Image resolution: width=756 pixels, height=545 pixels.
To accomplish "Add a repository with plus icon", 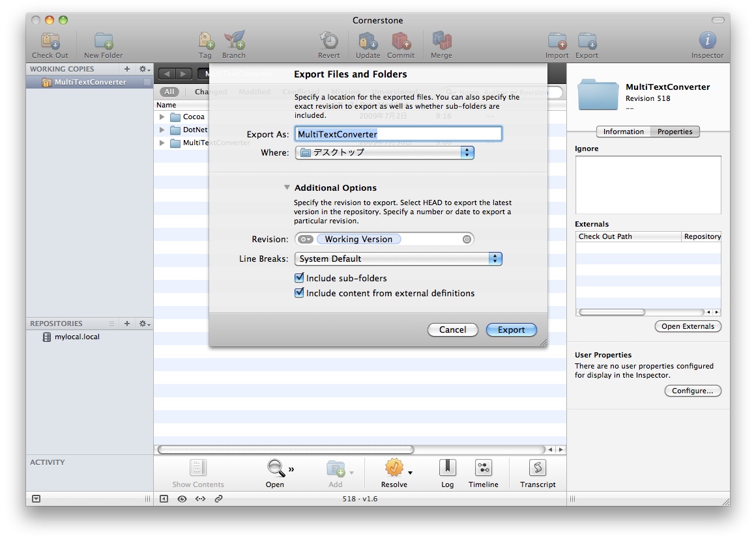I will click(127, 324).
